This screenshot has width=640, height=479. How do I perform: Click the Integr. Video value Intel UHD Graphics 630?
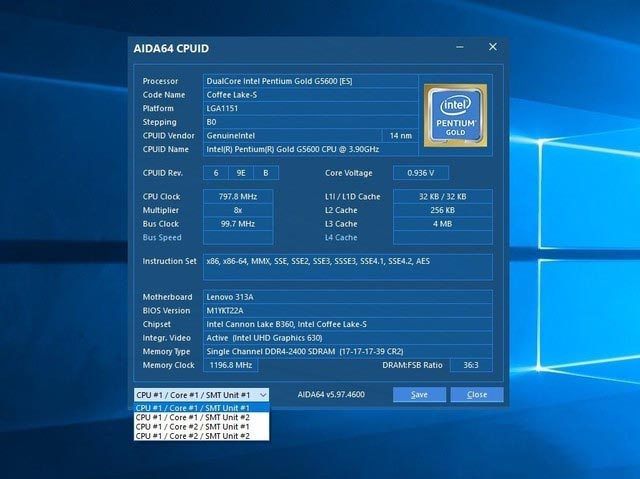click(348, 338)
